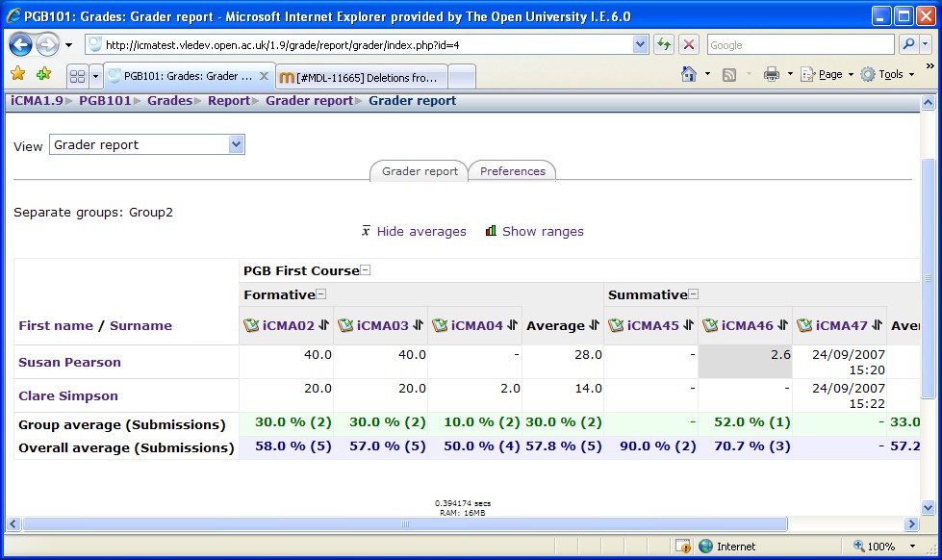Open Susan Pearson's profile link

69,362
